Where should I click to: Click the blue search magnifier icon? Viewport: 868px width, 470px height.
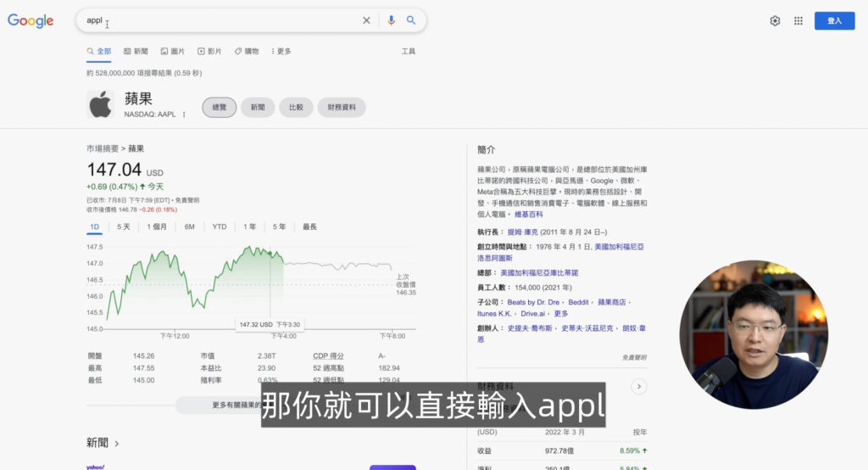tap(411, 20)
